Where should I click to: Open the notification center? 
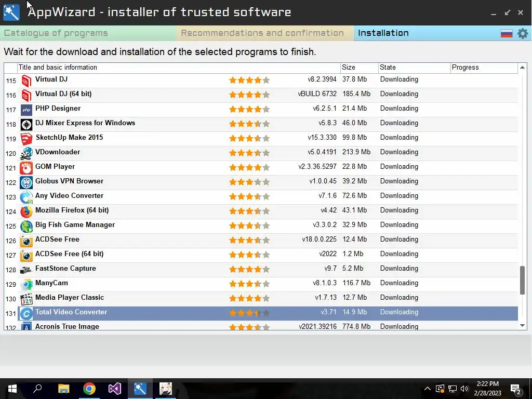tap(516, 390)
